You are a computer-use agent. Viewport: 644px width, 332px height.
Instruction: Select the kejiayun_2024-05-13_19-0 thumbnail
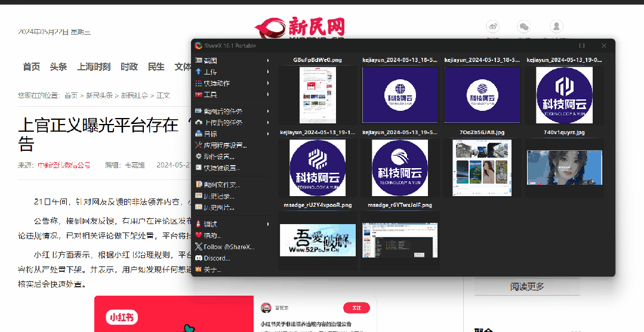tap(565, 95)
